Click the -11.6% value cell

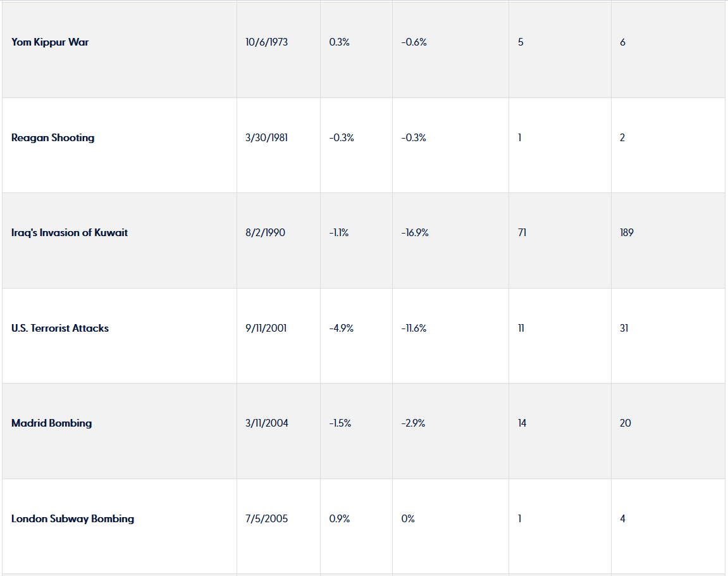[x=414, y=329]
